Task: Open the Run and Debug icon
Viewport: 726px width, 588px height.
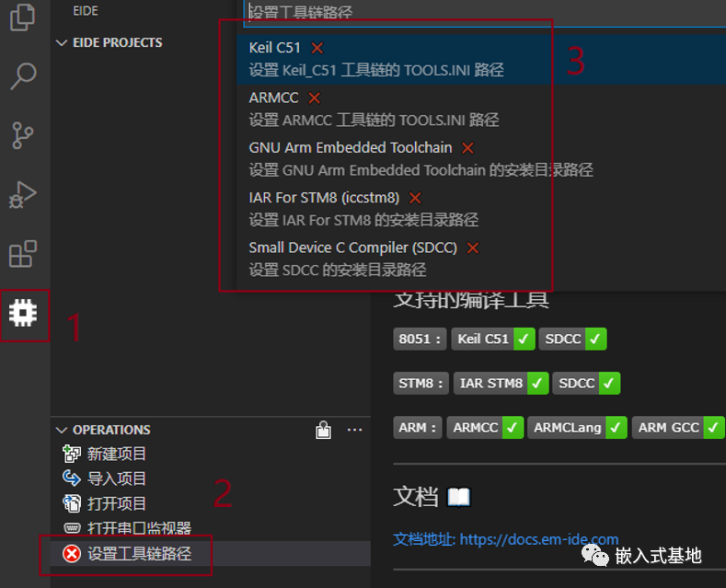Action: [x=23, y=194]
